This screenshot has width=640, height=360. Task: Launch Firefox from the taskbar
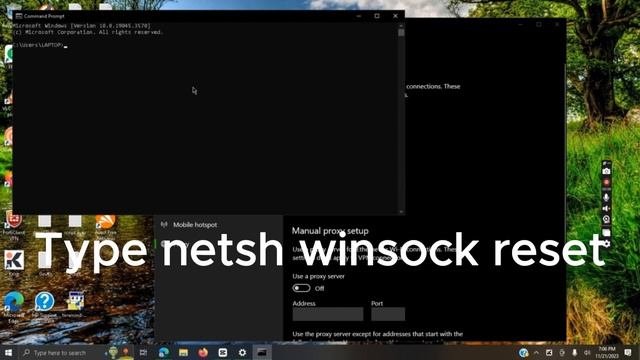click(203, 353)
